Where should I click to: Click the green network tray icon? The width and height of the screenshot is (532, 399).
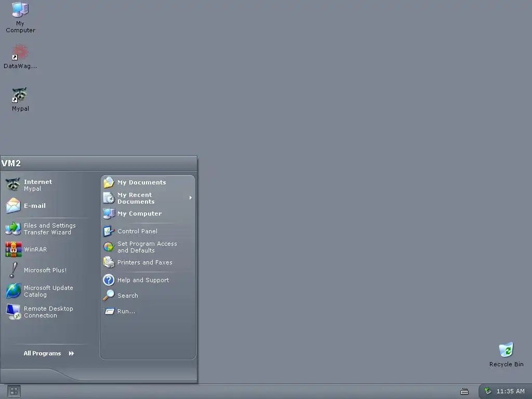(488, 391)
